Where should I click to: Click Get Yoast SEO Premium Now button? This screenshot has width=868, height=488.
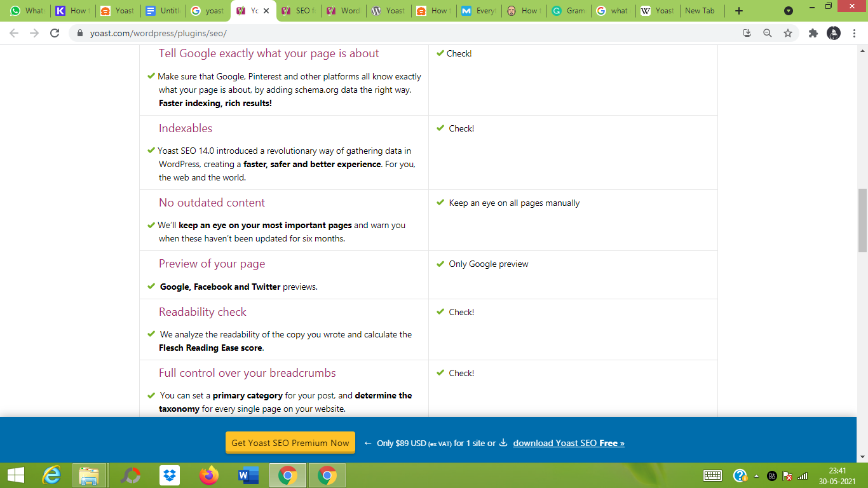290,443
